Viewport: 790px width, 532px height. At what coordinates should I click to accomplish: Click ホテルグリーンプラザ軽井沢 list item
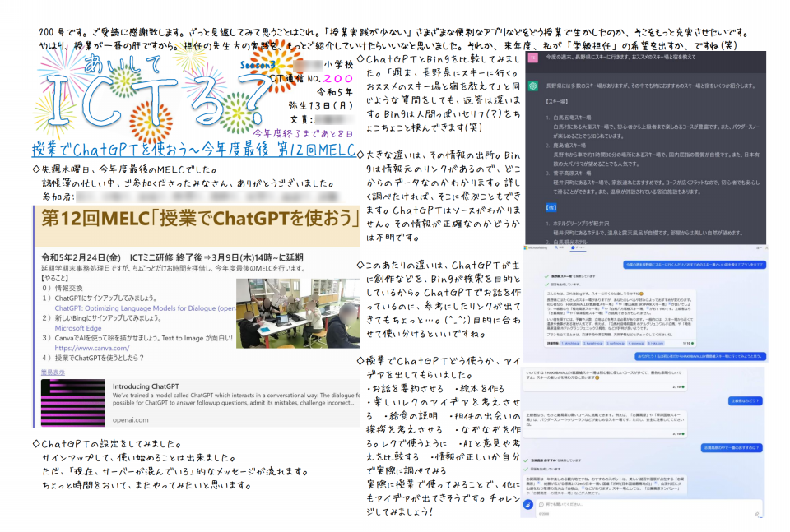581,224
